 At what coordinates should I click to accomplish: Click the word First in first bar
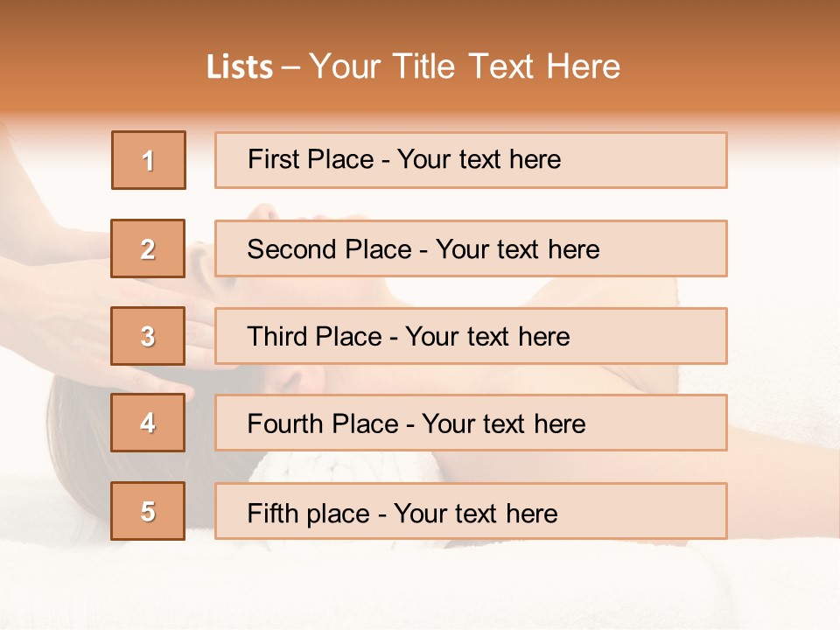pyautogui.click(x=273, y=159)
